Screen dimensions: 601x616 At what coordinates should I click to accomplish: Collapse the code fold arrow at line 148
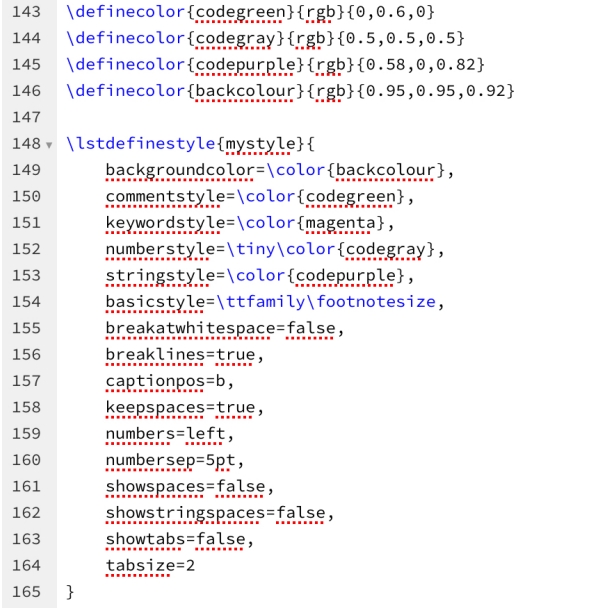pos(49,145)
